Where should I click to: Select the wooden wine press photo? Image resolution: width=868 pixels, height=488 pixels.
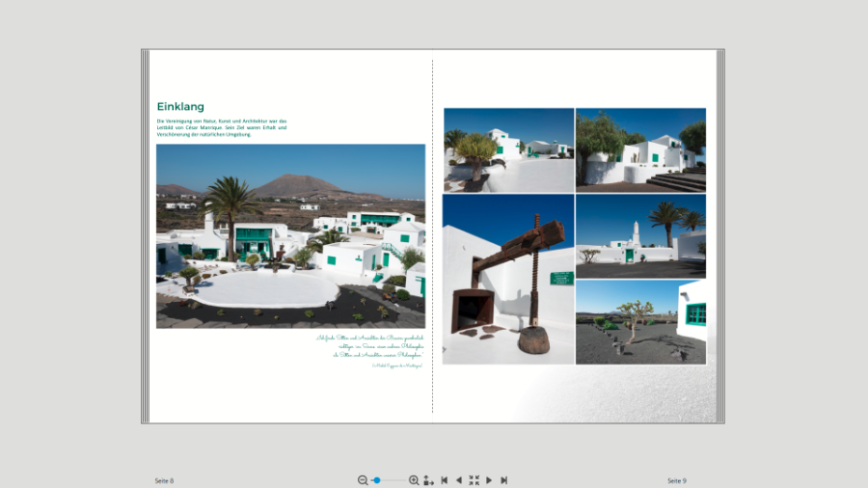point(508,280)
